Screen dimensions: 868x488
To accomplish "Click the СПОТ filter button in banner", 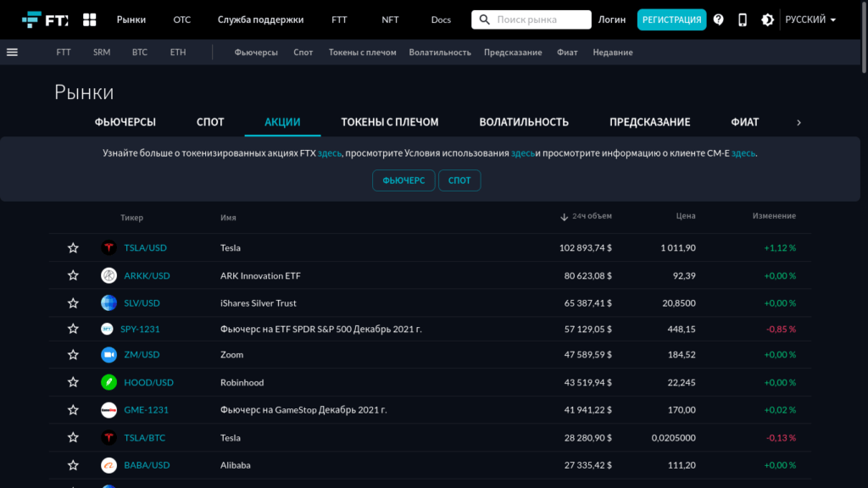I will coord(459,180).
